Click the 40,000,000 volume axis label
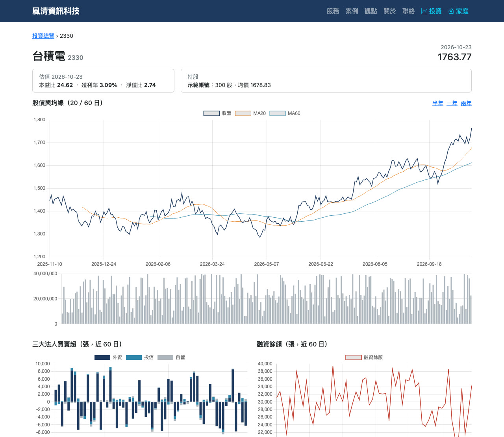The image size is (504, 437). pyautogui.click(x=45, y=274)
